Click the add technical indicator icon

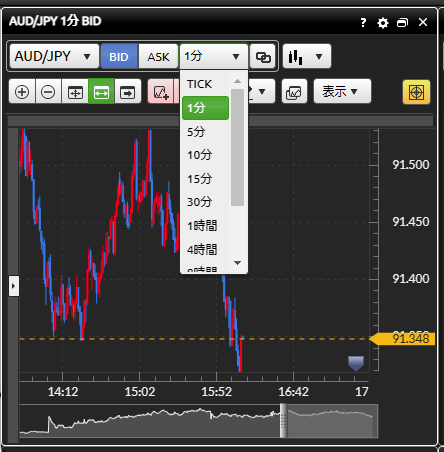161,92
